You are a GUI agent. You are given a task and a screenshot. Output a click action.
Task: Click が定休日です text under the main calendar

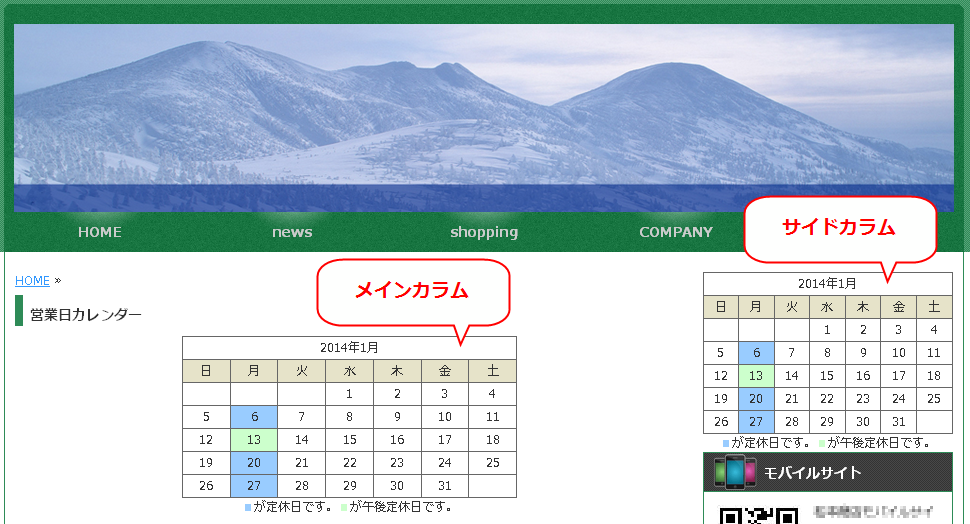click(x=292, y=507)
